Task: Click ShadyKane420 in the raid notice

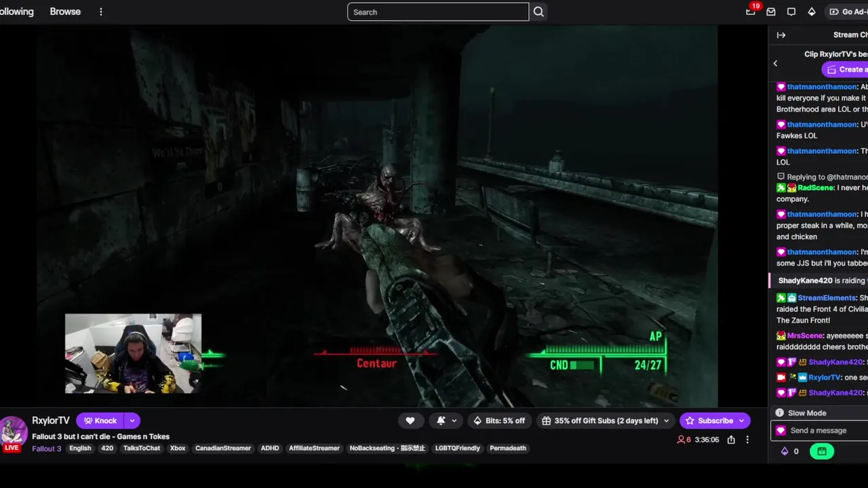Action: [x=806, y=281]
